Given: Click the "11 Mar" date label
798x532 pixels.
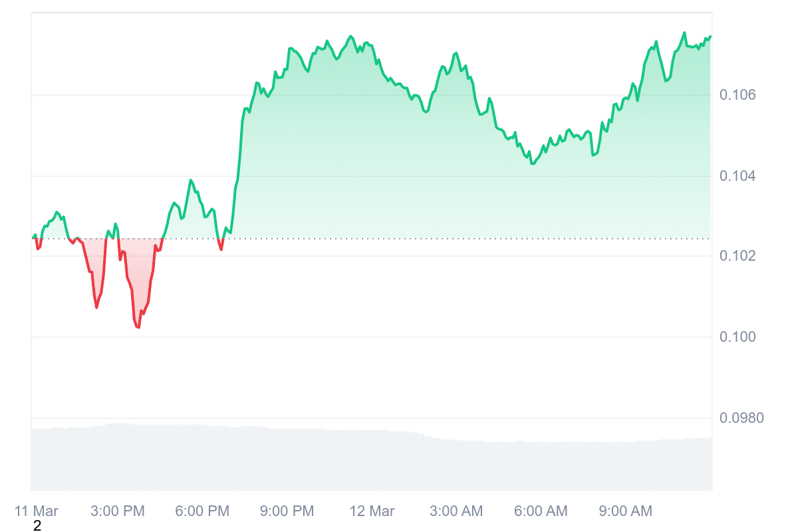Looking at the screenshot, I should pyautogui.click(x=37, y=511).
